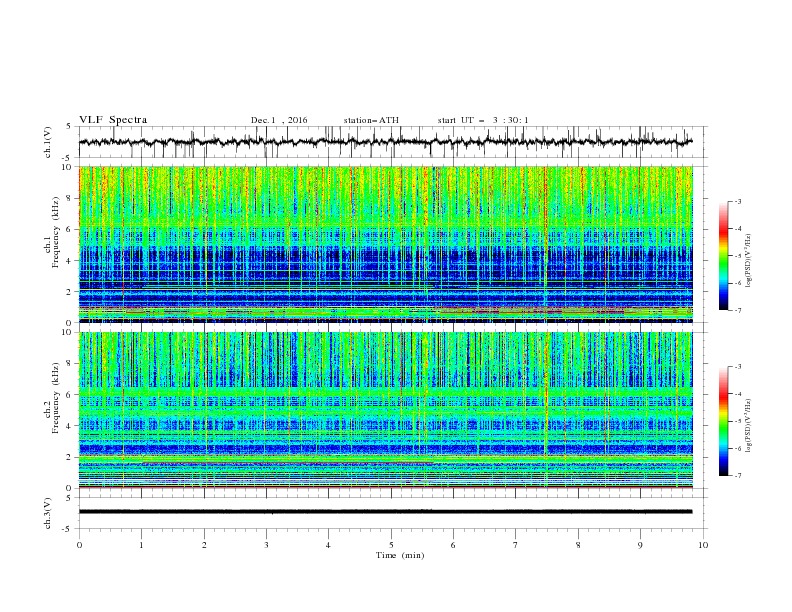Click the "1" tick on the time axis
Image resolution: width=792 pixels, height=612 pixels.
click(x=141, y=545)
